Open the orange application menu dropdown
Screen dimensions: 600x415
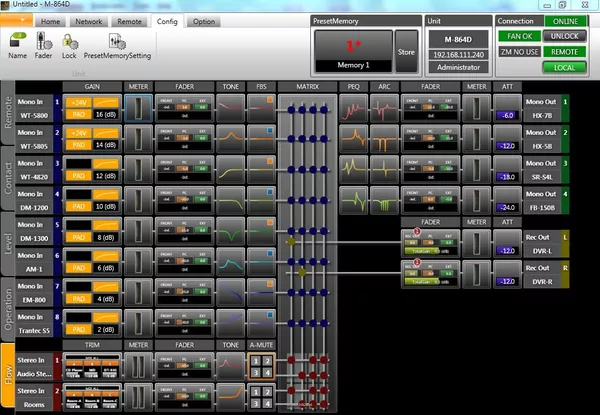tap(16, 20)
